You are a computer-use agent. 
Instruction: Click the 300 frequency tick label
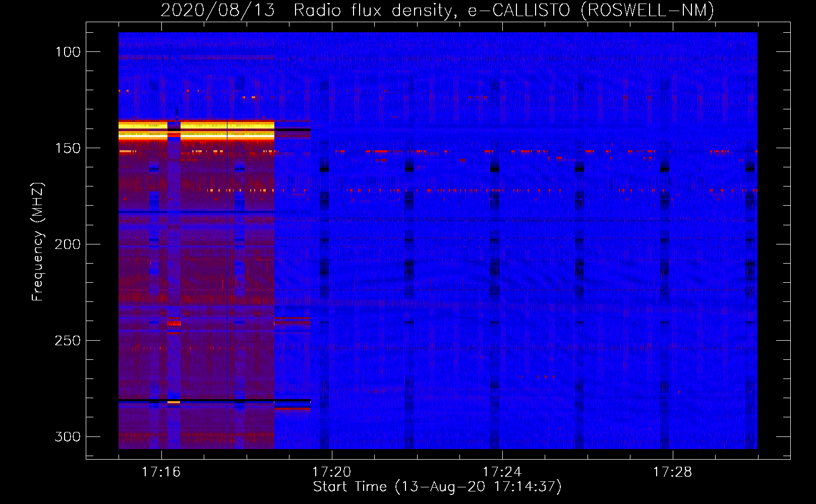[x=68, y=436]
